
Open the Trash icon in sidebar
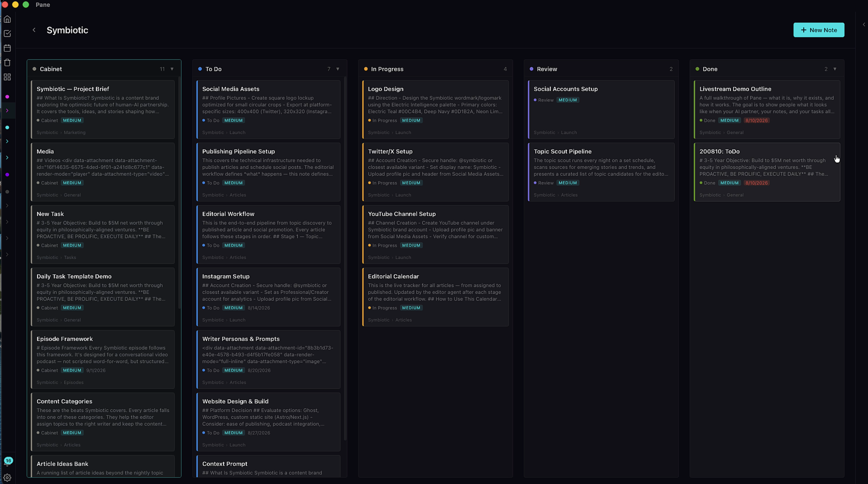point(7,63)
